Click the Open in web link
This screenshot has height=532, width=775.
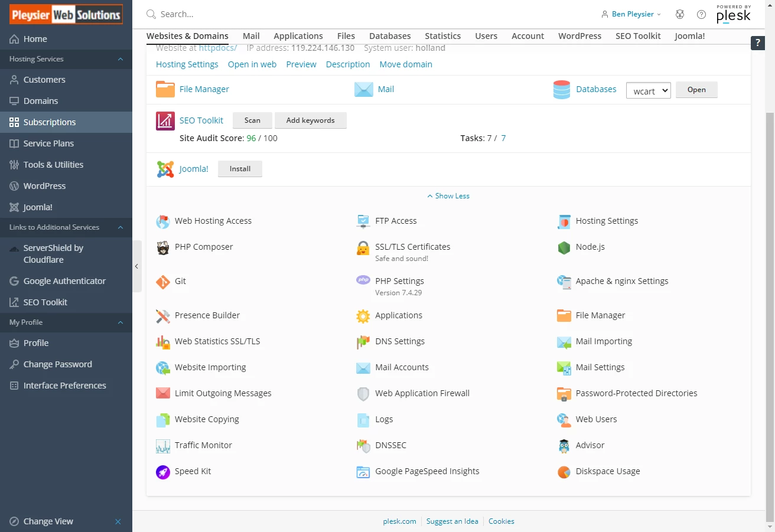252,64
